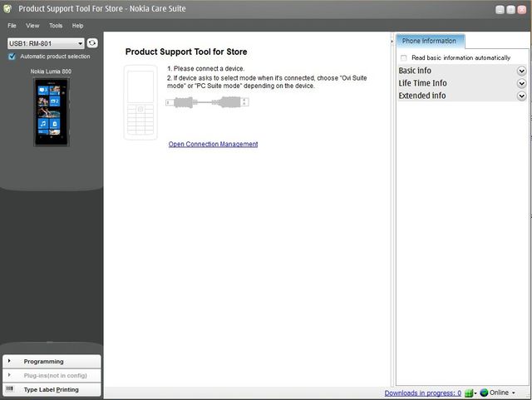Image resolution: width=532 pixels, height=400 pixels.
Task: Click the barcode icon next to Type Label Printing
Action: tap(10, 389)
